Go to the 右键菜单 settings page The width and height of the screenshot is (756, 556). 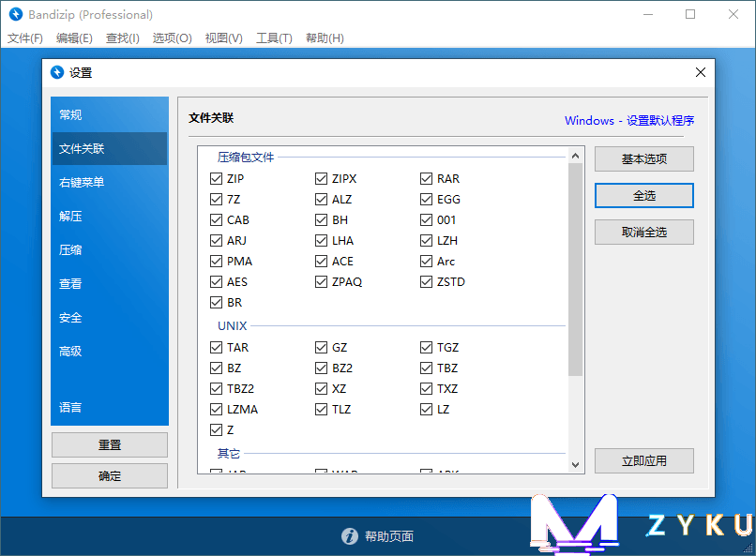point(110,182)
